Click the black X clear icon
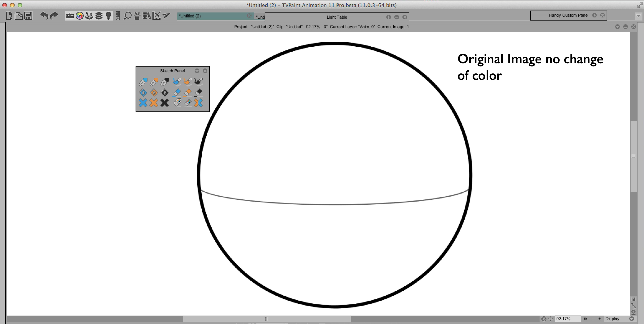 pyautogui.click(x=165, y=103)
